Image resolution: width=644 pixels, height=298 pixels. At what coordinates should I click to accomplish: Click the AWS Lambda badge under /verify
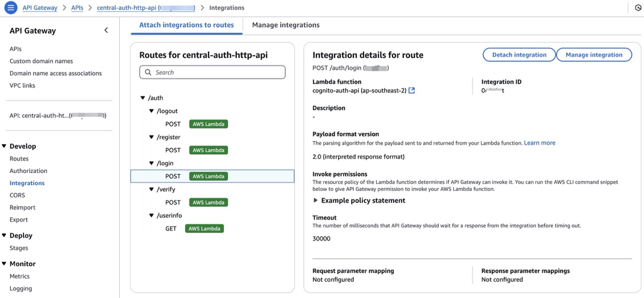tap(208, 202)
